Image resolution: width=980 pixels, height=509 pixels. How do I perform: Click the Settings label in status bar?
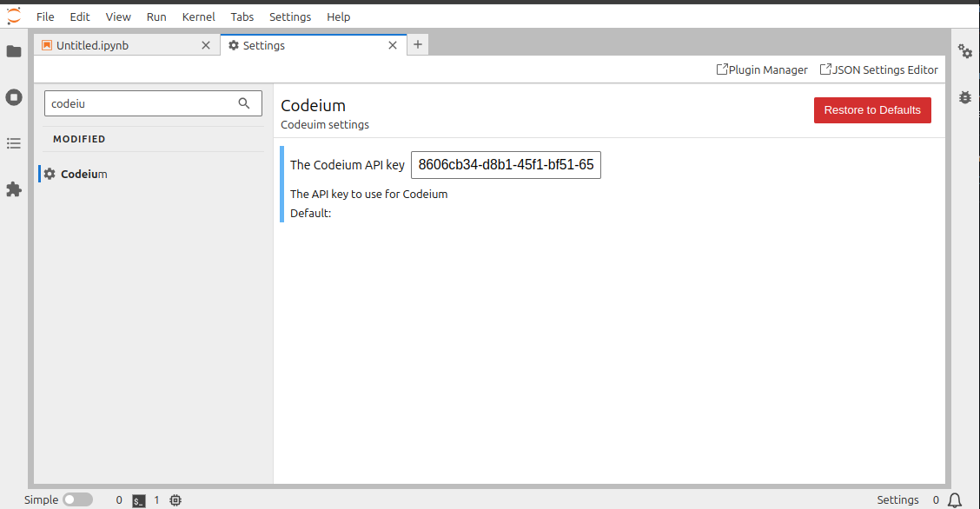coord(897,499)
